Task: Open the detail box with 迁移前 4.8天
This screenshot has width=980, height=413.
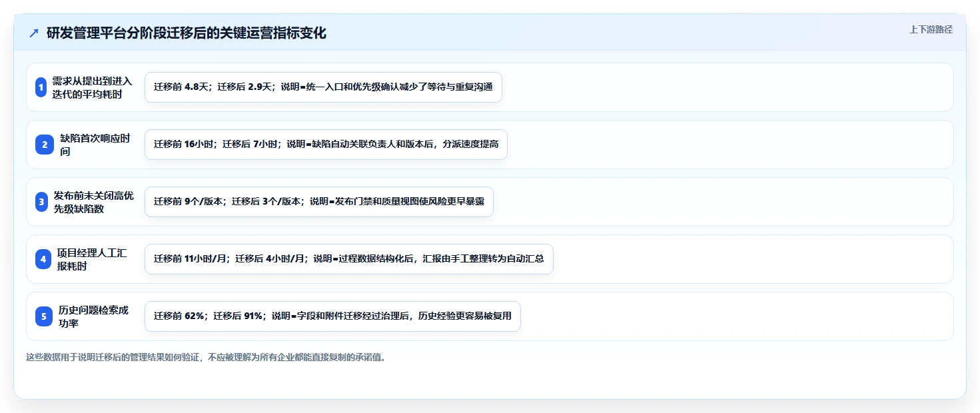Action: tap(323, 87)
